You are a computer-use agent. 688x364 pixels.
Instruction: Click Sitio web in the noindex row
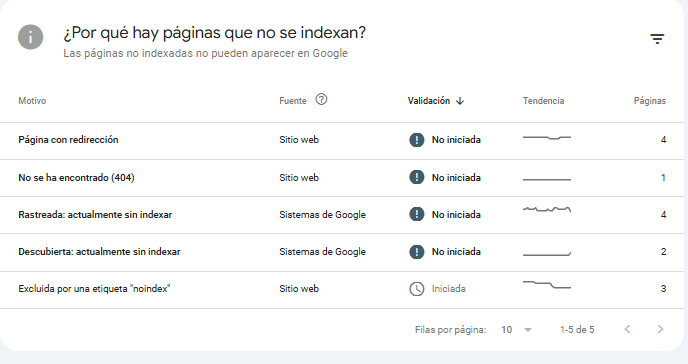299,289
